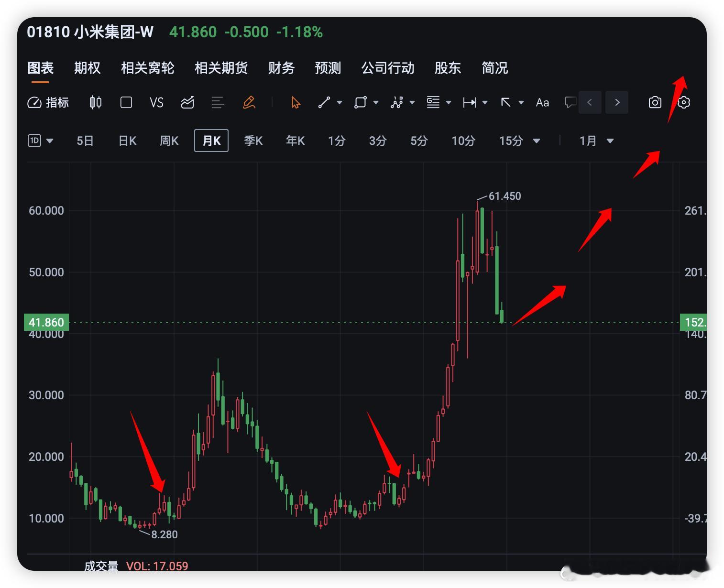This screenshot has width=724, height=588.
Task: Open chart settings via gear icon
Action: point(684,102)
